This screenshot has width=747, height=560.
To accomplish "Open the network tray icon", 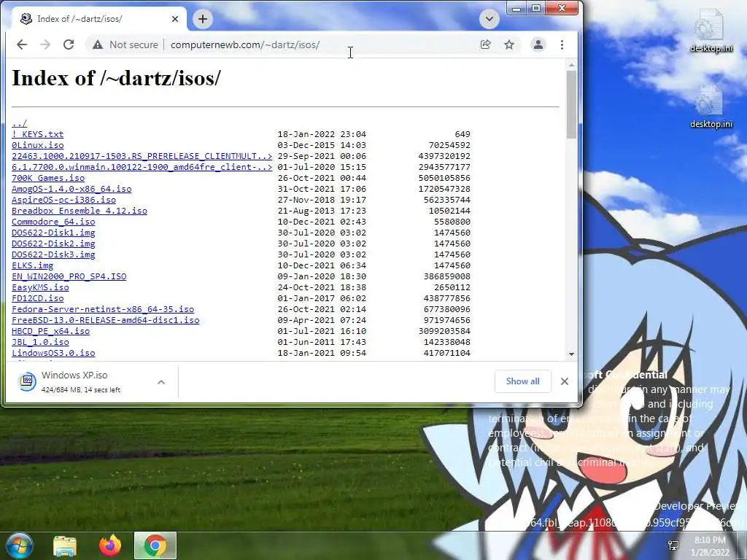I will (673, 545).
